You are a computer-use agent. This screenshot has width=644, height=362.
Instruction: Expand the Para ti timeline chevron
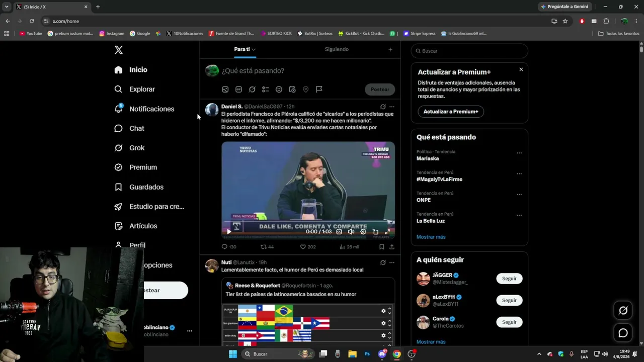pyautogui.click(x=254, y=49)
